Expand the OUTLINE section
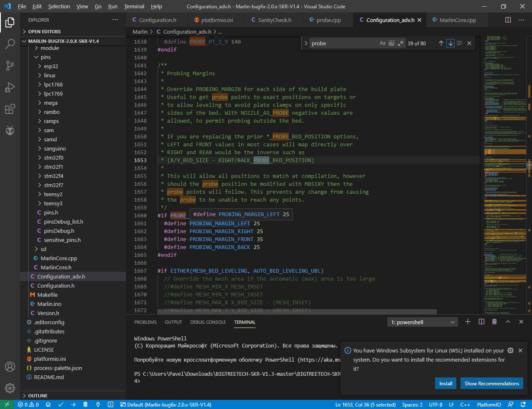 73,396
